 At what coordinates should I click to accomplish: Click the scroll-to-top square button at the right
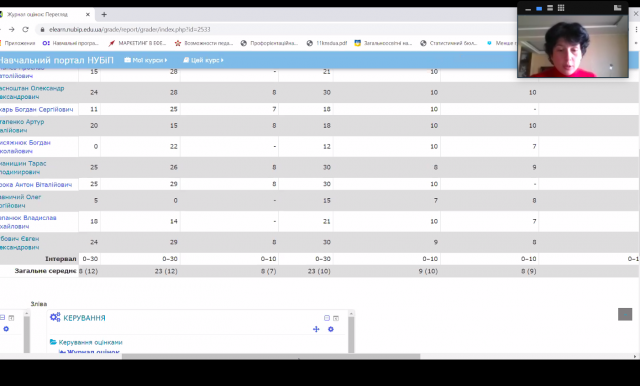tap(624, 314)
